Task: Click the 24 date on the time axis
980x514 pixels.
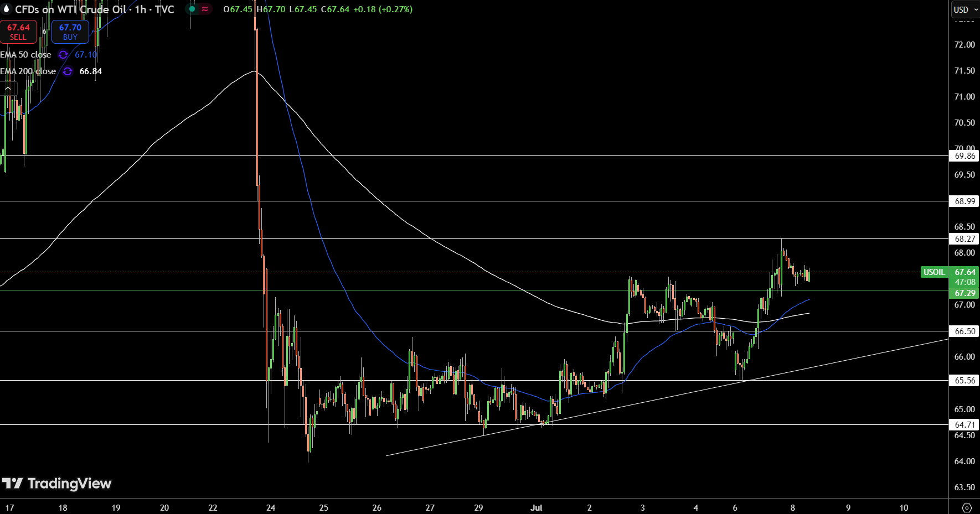Action: (x=271, y=508)
